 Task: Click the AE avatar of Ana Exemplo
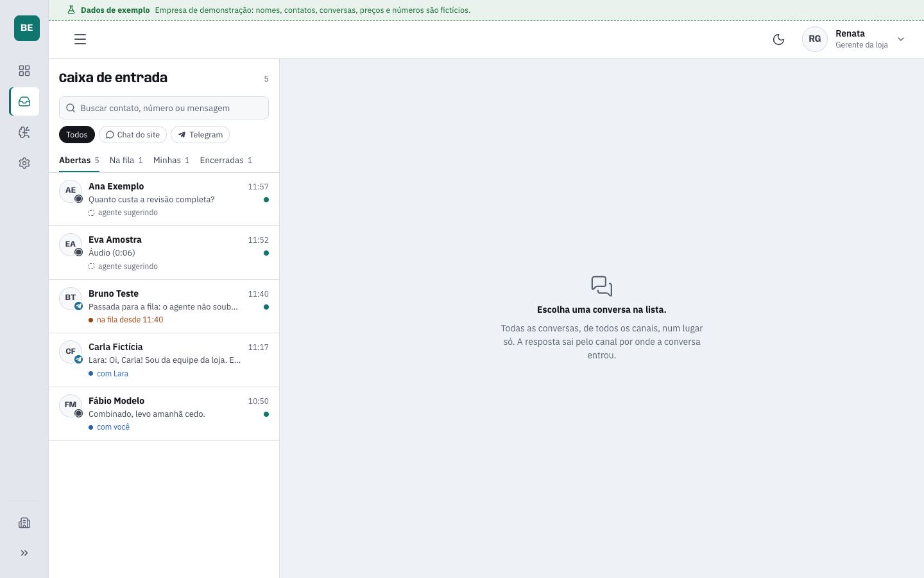click(x=71, y=191)
